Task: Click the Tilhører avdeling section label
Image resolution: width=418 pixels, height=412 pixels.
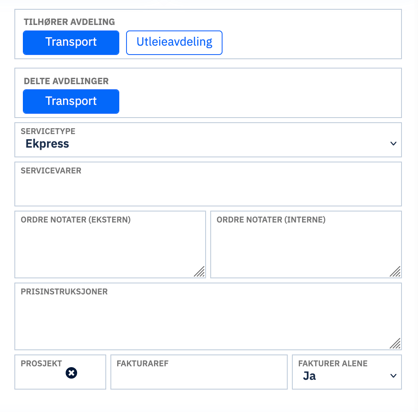Action: 69,22
